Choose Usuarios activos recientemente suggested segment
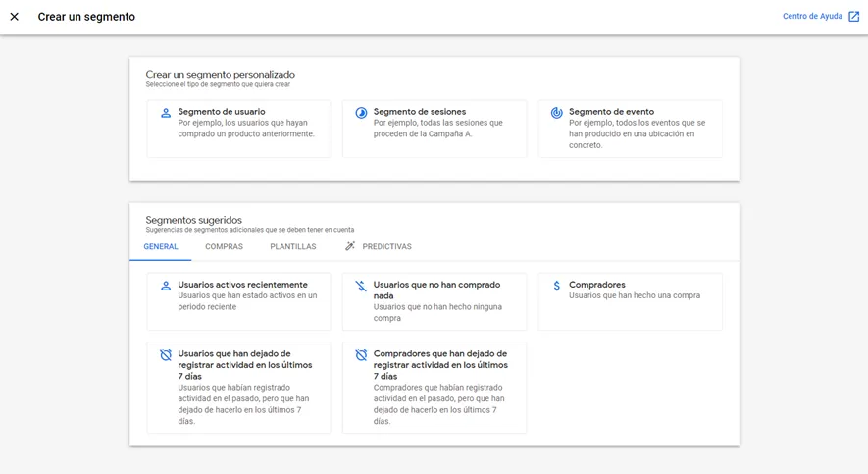This screenshot has height=474, width=868. tap(238, 302)
